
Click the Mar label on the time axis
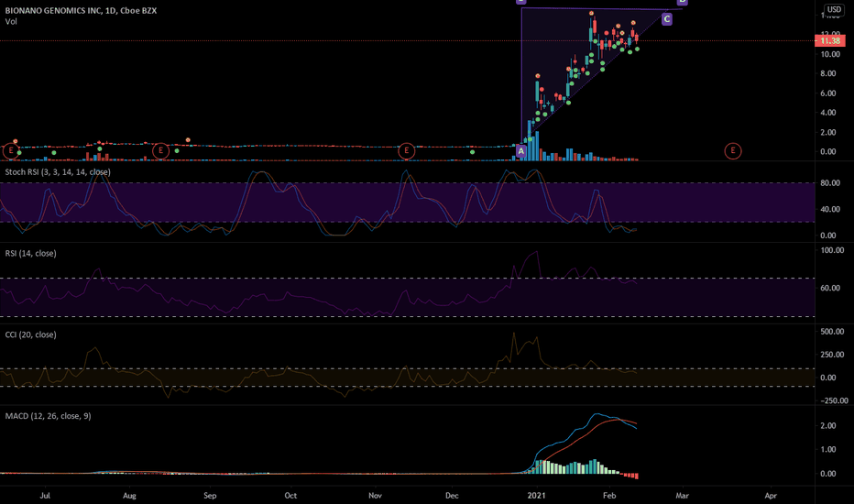[682, 495]
